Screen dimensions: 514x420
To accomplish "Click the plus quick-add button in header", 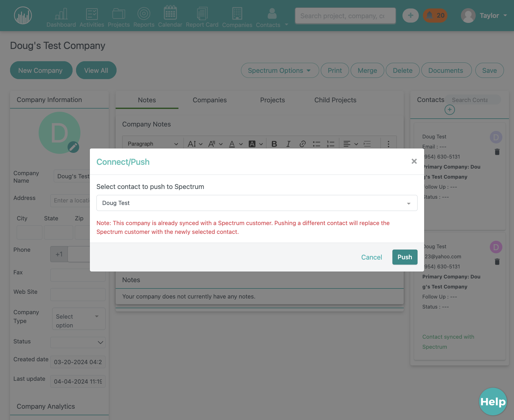I will pyautogui.click(x=411, y=15).
